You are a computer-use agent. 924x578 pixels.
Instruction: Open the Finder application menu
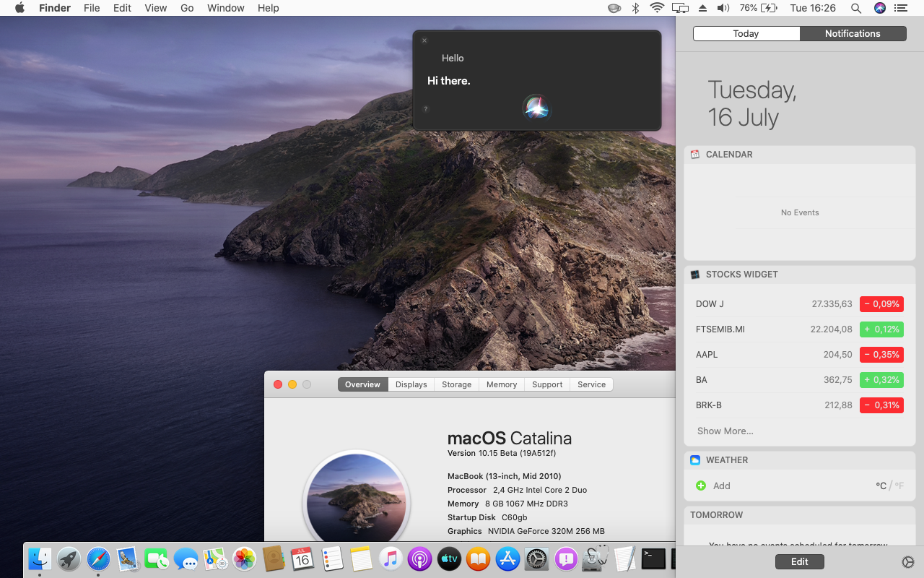click(55, 8)
